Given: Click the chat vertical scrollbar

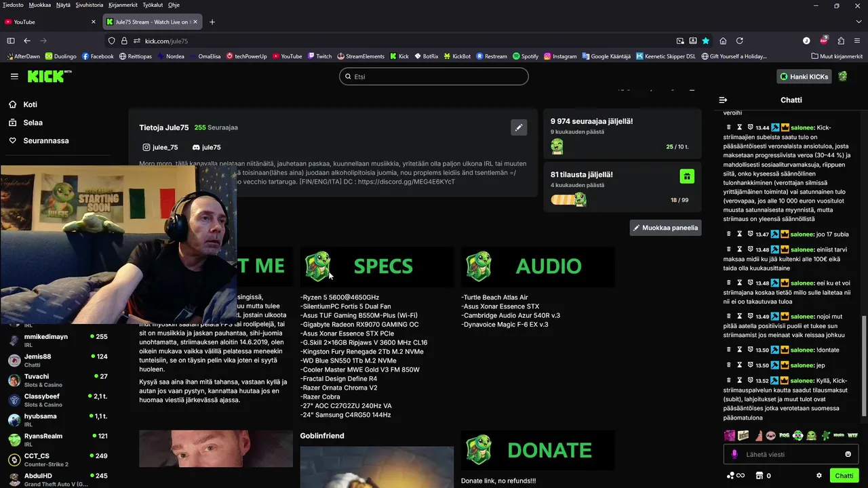Looking at the screenshot, I should [863, 366].
